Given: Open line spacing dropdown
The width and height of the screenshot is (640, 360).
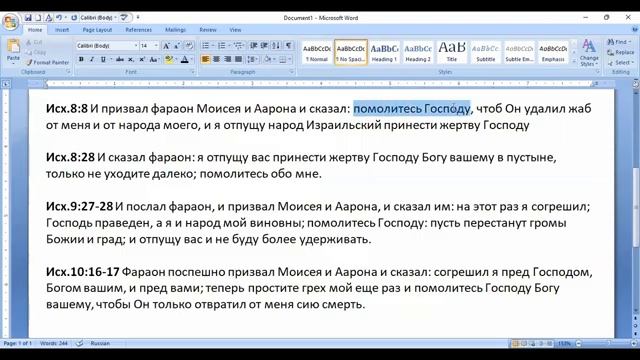Looking at the screenshot, I should [253, 60].
